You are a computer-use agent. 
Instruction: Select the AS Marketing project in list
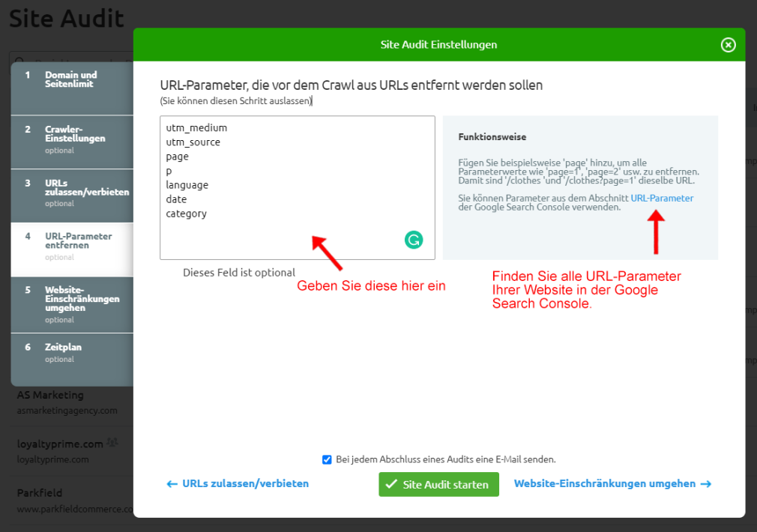(x=50, y=396)
